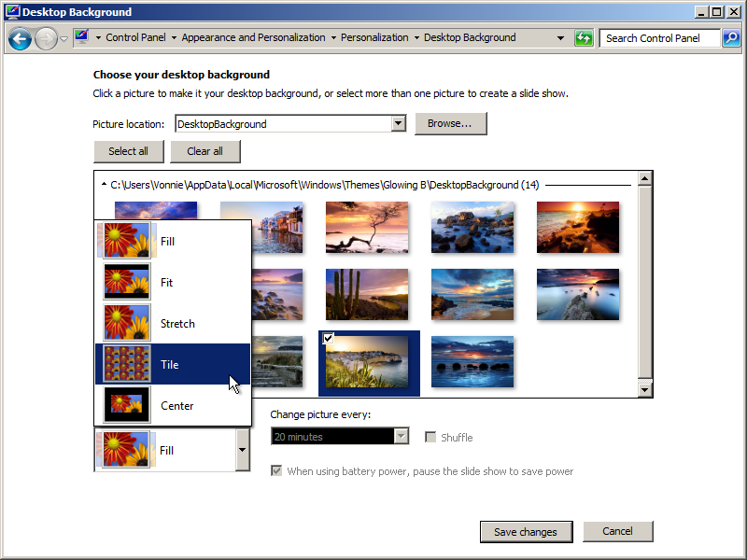This screenshot has width=747, height=560.
Task: Open address bar history dropdown arrow
Action: [x=561, y=38]
